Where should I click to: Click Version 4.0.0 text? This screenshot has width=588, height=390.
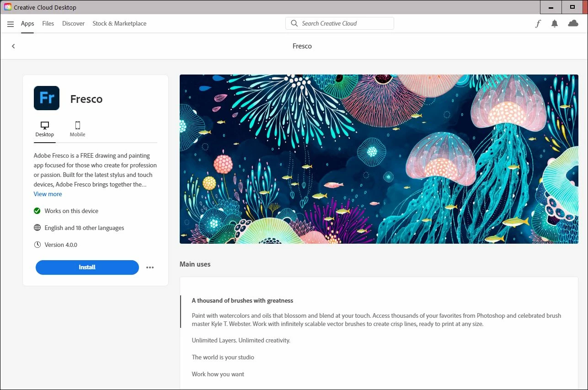61,245
